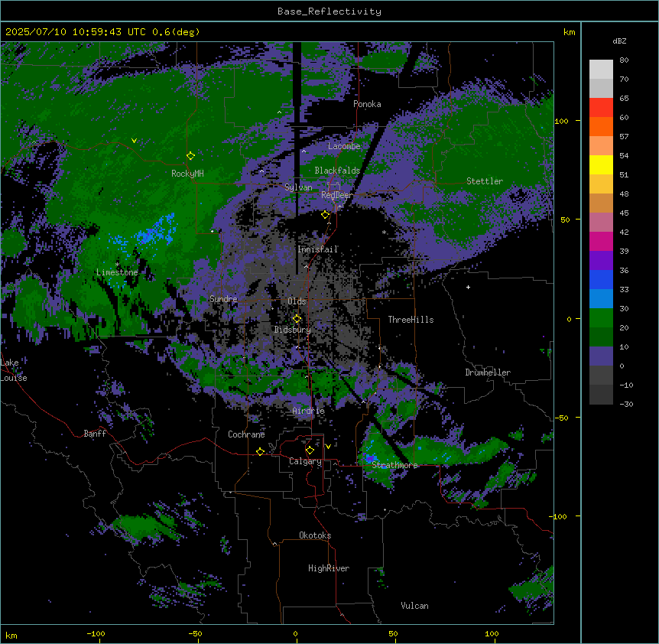Viewport: 659px width, 644px height.
Task: Click the Strathmore label
Action: point(394,465)
